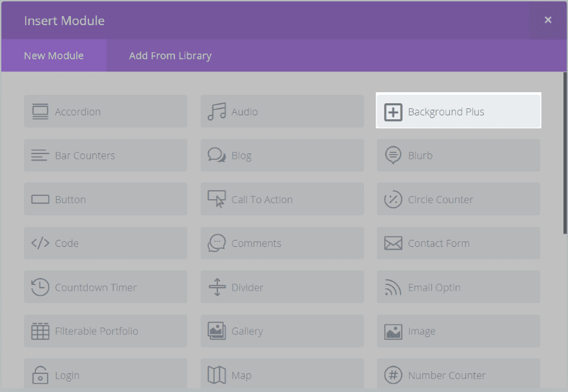Viewport: 568px width, 392px height.
Task: Pick the Email Optin feed icon
Action: 393,288
